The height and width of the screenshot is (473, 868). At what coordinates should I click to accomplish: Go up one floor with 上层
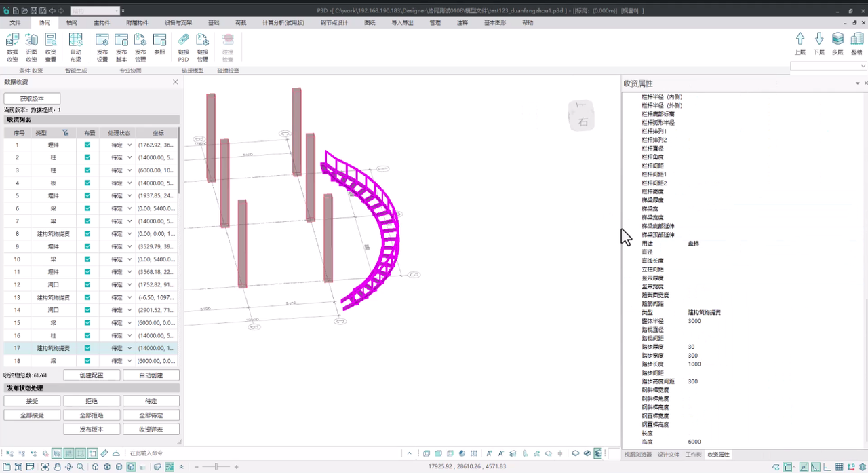click(x=800, y=43)
